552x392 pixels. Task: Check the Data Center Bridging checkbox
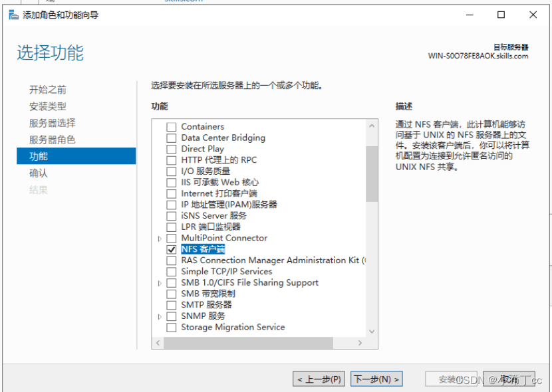pos(172,138)
